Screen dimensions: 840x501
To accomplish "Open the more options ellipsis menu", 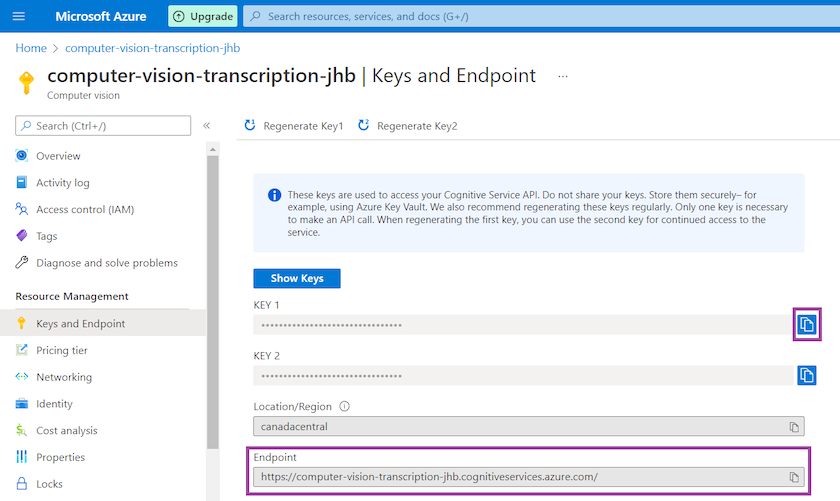I will (x=563, y=76).
